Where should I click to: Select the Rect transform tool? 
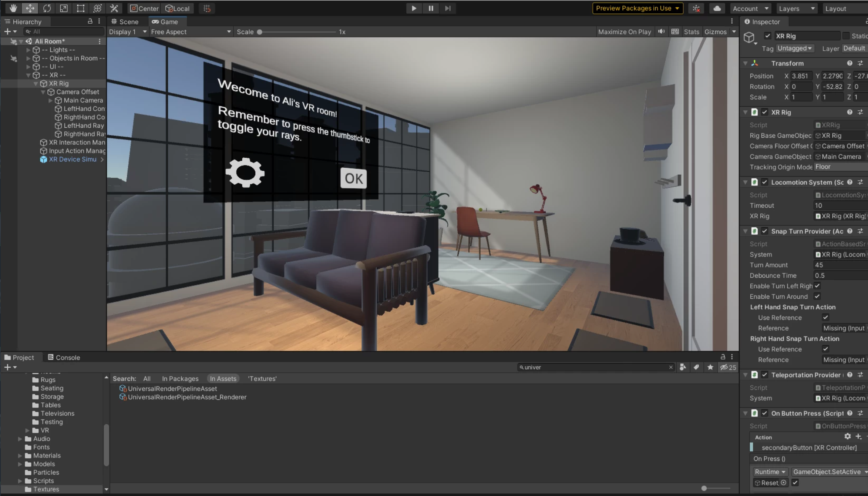(x=80, y=8)
